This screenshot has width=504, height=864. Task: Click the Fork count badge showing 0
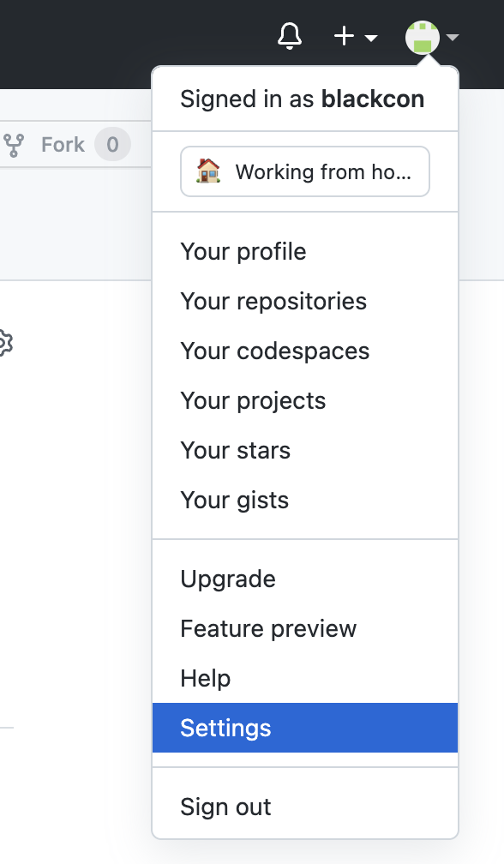click(112, 145)
